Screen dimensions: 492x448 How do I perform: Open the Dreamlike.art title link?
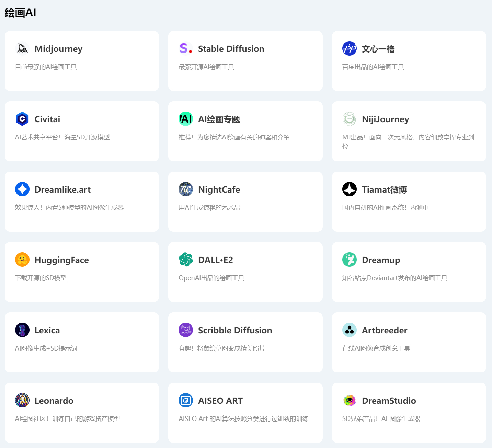click(x=63, y=189)
